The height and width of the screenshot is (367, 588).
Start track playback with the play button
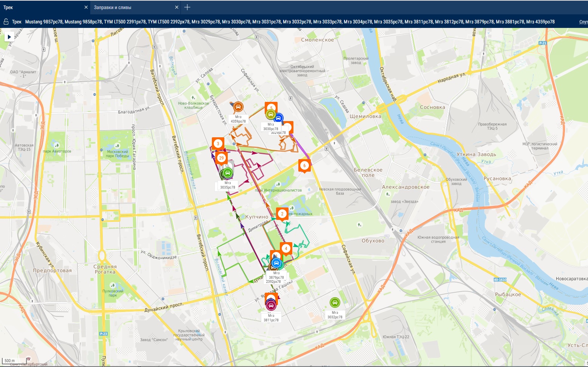[9, 37]
